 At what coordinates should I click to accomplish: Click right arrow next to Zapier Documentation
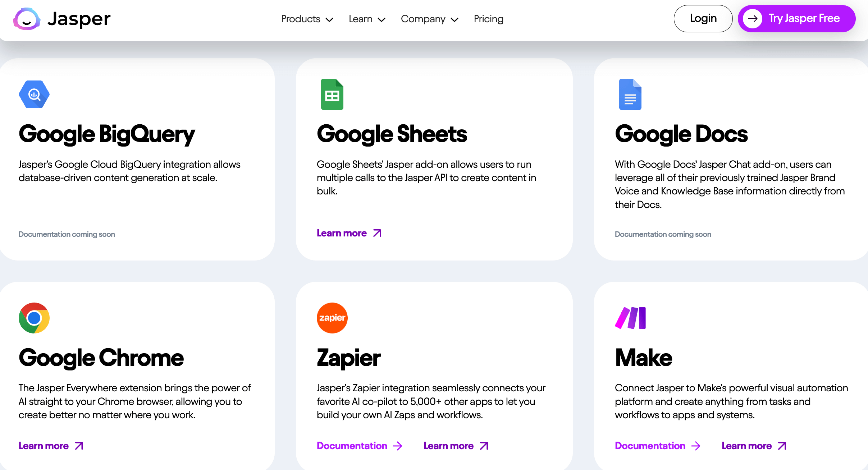click(x=398, y=446)
